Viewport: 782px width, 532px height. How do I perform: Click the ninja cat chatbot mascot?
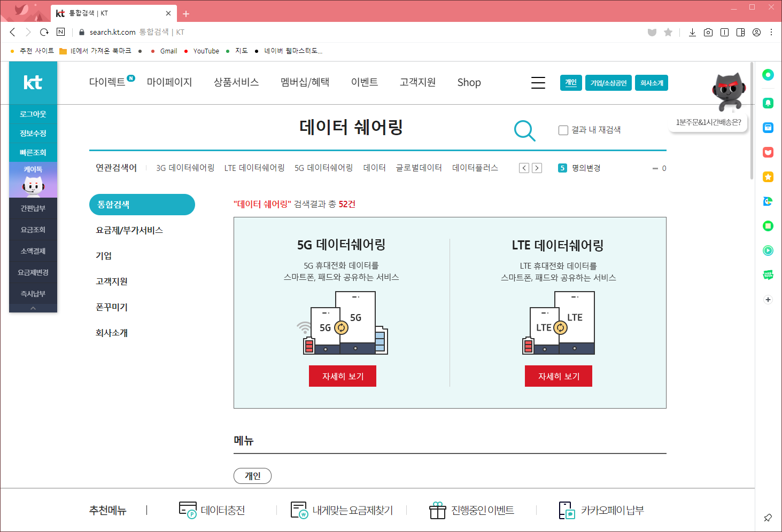coord(729,91)
